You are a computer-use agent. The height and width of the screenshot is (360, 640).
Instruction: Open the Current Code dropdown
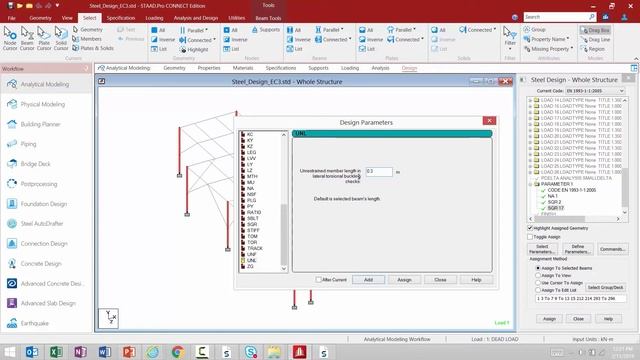point(595,91)
